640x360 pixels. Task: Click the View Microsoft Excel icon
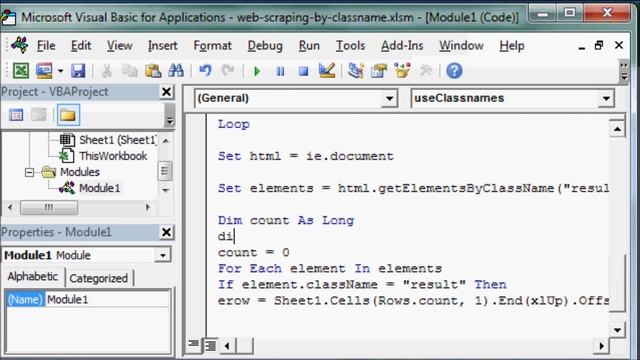(x=21, y=71)
